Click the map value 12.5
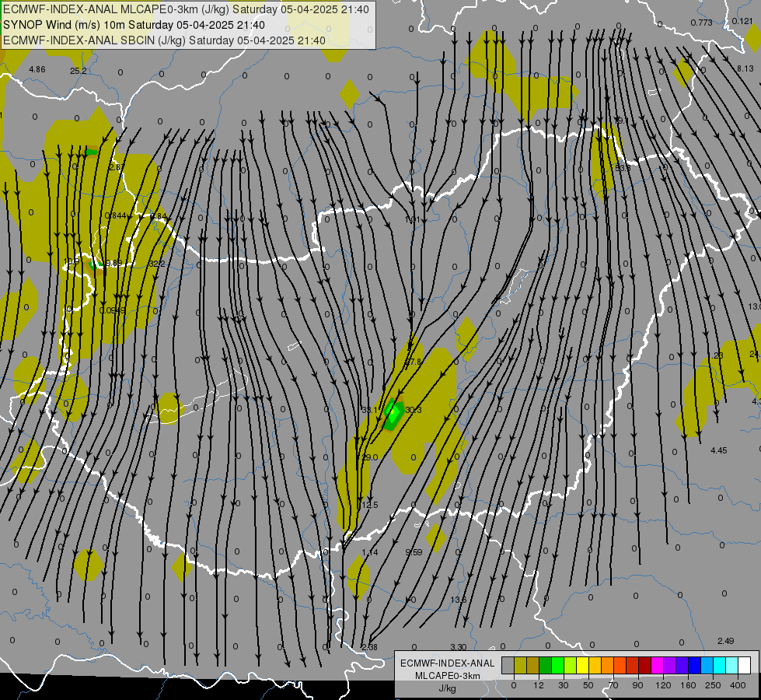Image resolution: width=761 pixels, height=700 pixels. [370, 506]
